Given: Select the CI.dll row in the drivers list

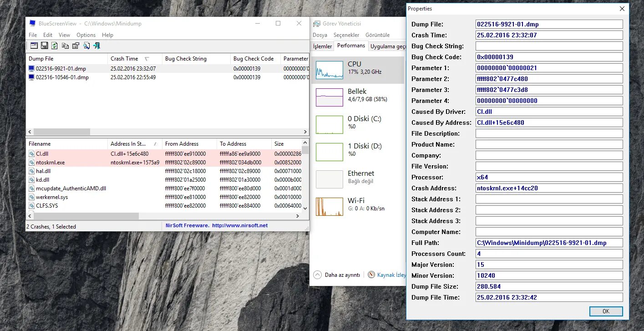Looking at the screenshot, I should pyautogui.click(x=164, y=154).
